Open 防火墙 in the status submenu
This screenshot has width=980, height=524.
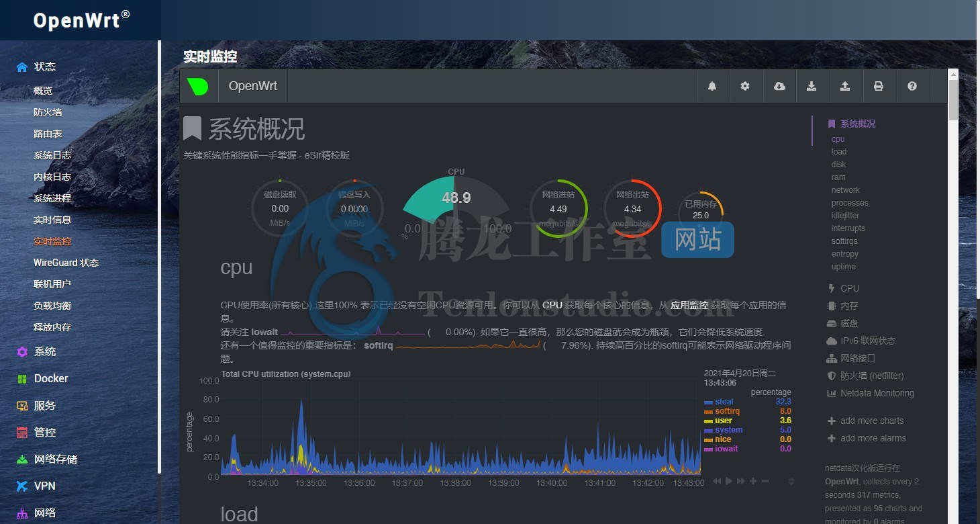(x=48, y=112)
